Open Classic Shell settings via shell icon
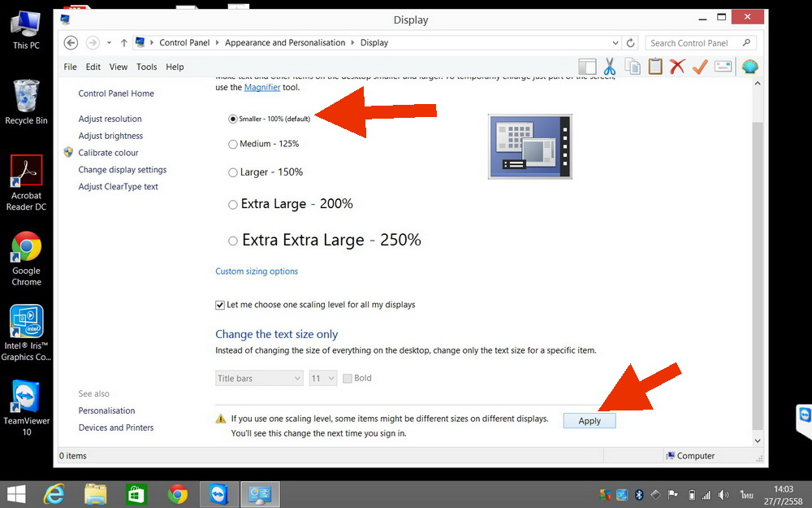Screen dimensions: 812x508 tap(749, 67)
